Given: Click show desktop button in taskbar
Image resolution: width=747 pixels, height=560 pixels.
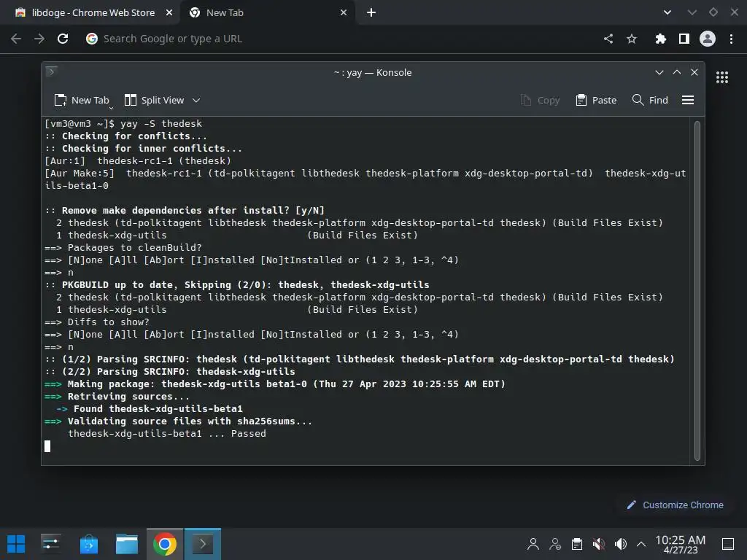Looking at the screenshot, I should [x=728, y=544].
